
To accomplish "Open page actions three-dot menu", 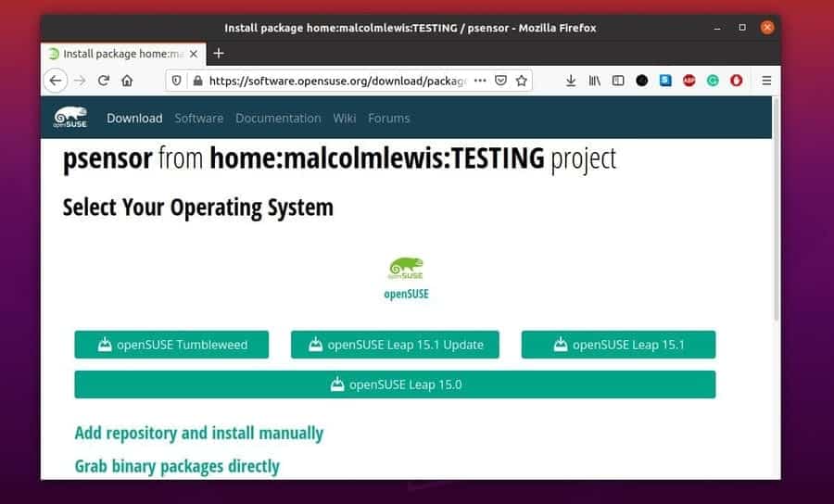I will [480, 81].
